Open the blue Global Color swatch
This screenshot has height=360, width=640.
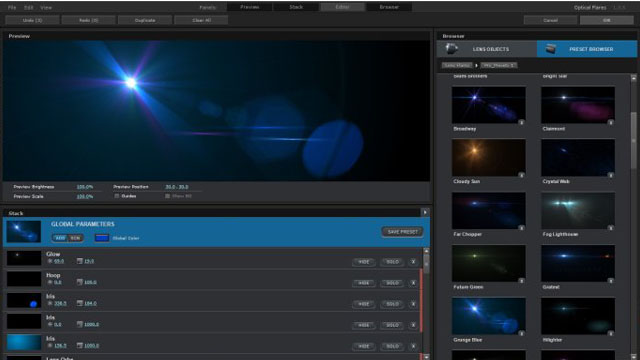102,238
